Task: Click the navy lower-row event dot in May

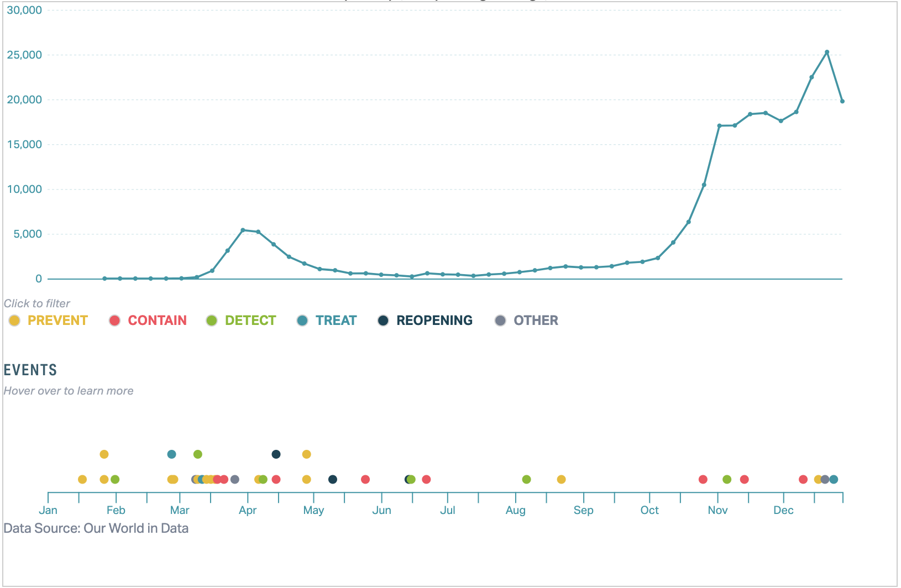Action: pos(333,479)
